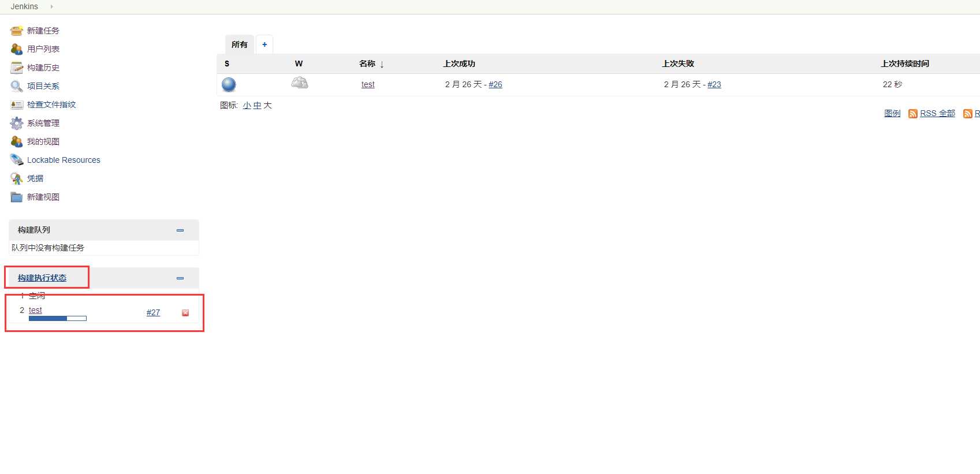Click the Jenkins breadcrumb link
The width and height of the screenshot is (980, 474).
tap(24, 6)
